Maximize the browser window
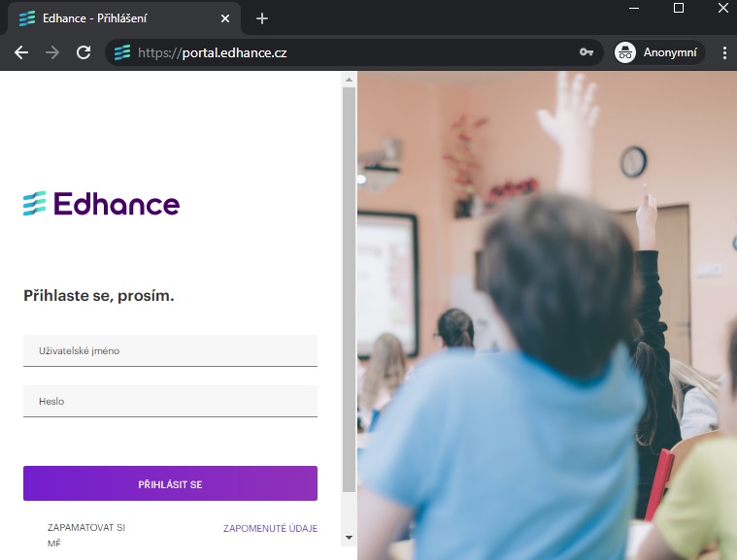 tap(678, 8)
